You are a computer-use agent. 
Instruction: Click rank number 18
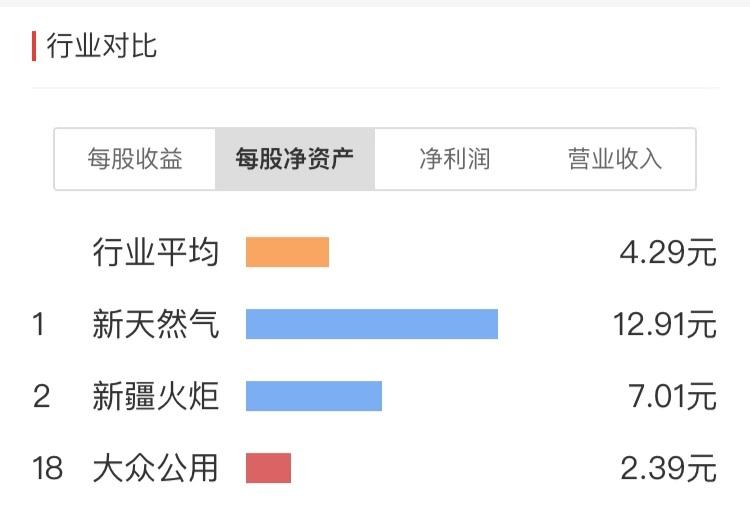point(47,468)
